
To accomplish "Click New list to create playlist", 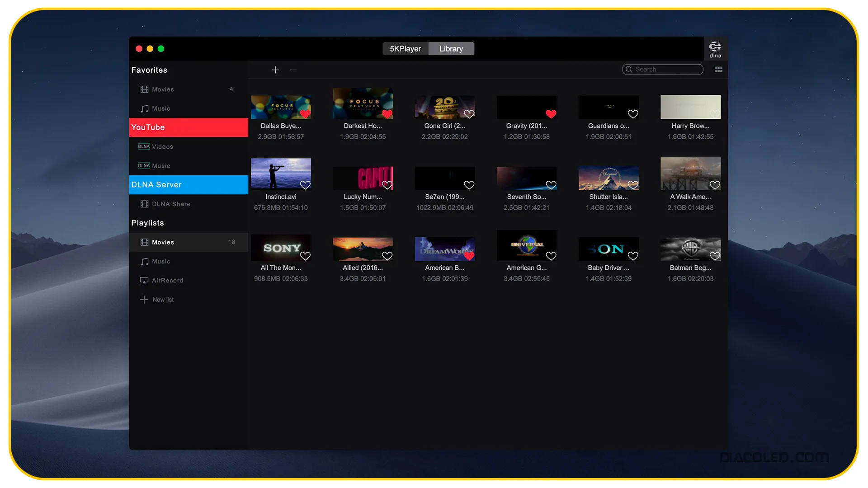I will pos(157,300).
